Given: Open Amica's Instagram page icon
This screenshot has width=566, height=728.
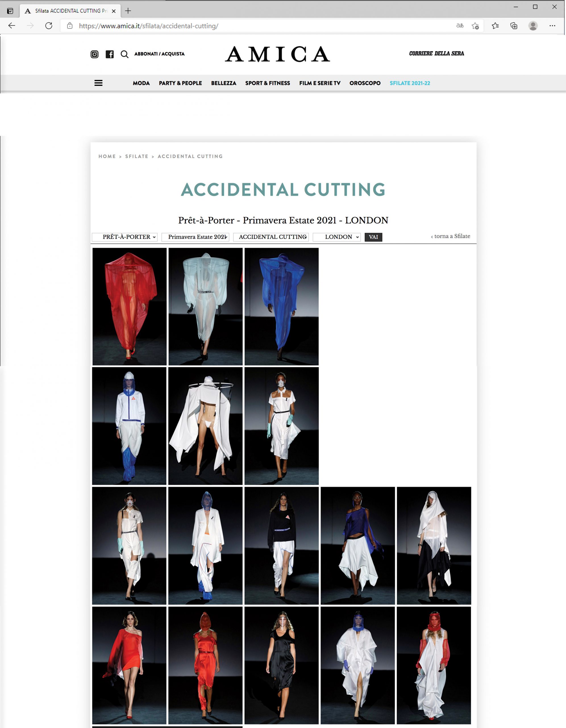Looking at the screenshot, I should (95, 54).
